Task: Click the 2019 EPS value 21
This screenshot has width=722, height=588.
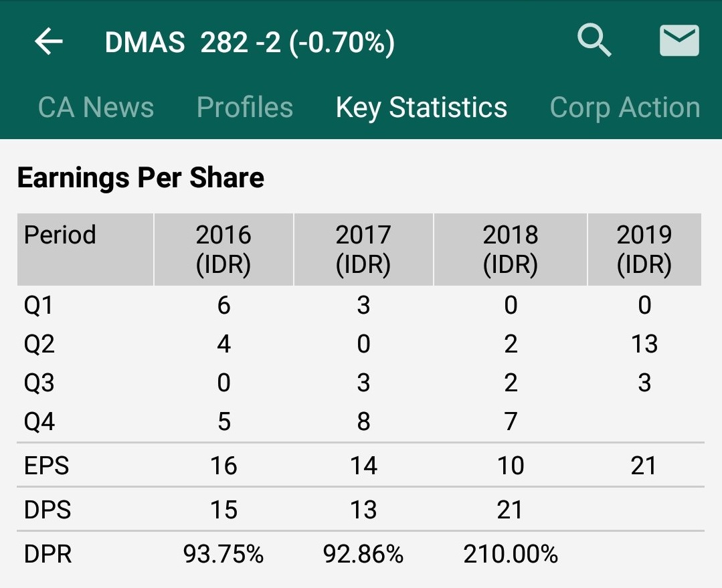Action: 644,466
